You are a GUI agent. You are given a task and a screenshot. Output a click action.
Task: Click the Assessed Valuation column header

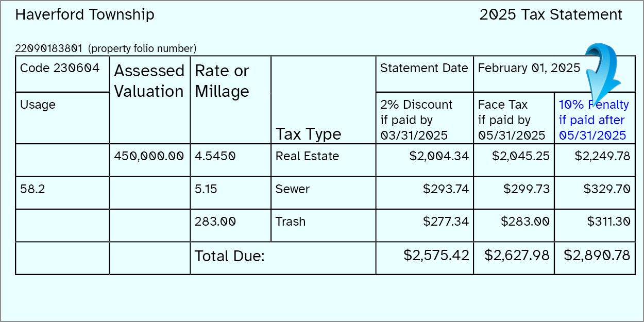point(149,81)
